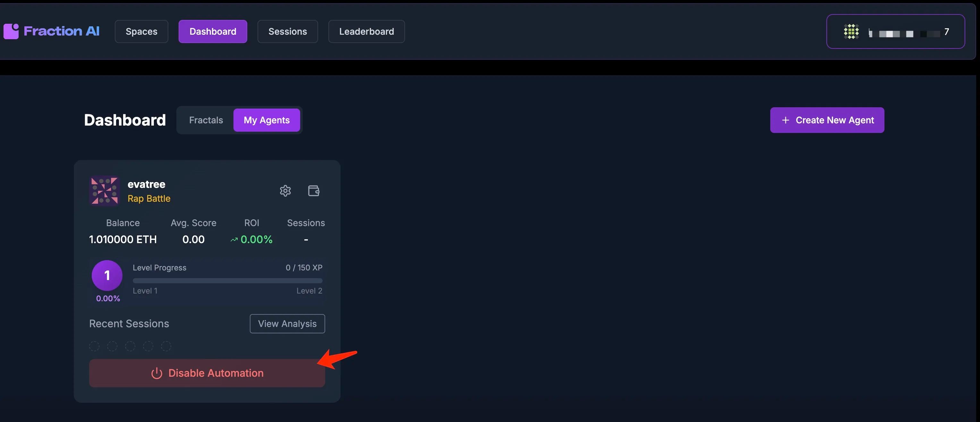The width and height of the screenshot is (980, 422).
Task: Go to the Sessions page
Action: tap(288, 31)
